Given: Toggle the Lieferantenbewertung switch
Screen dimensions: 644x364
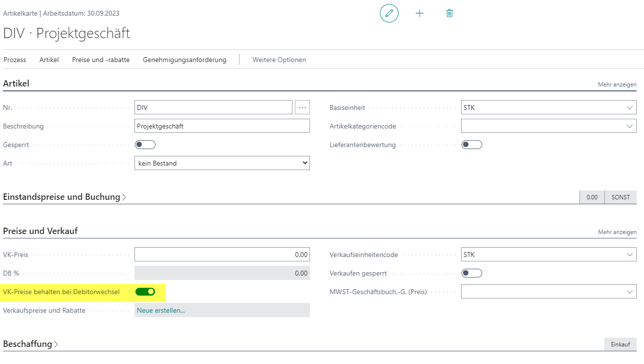Looking at the screenshot, I should pyautogui.click(x=472, y=145).
